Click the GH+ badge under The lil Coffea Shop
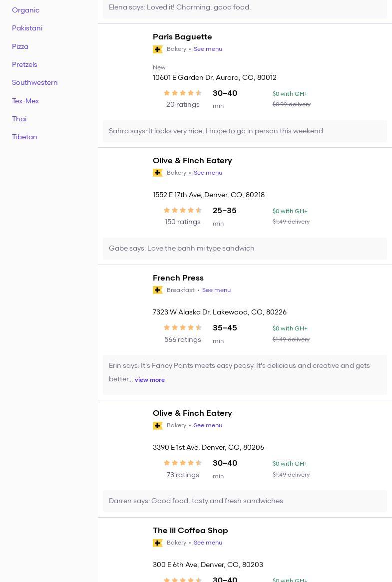Image resolution: width=392 pixels, height=582 pixels. point(157,543)
